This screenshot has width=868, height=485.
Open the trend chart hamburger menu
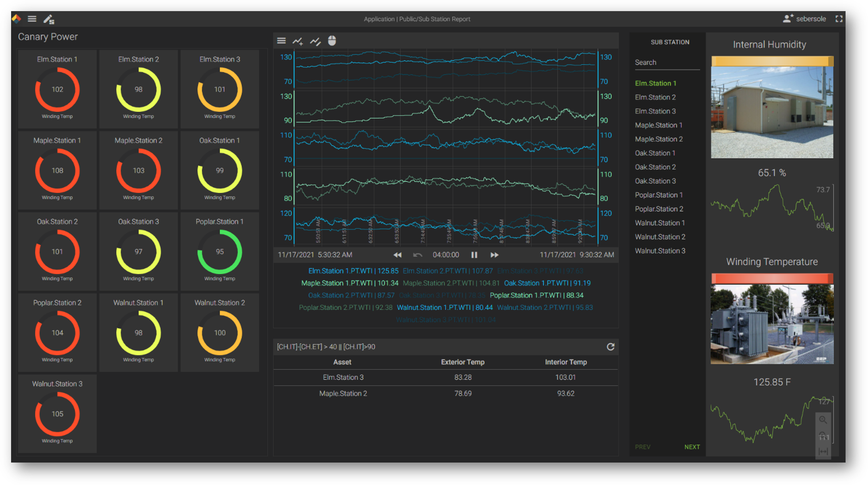[281, 41]
